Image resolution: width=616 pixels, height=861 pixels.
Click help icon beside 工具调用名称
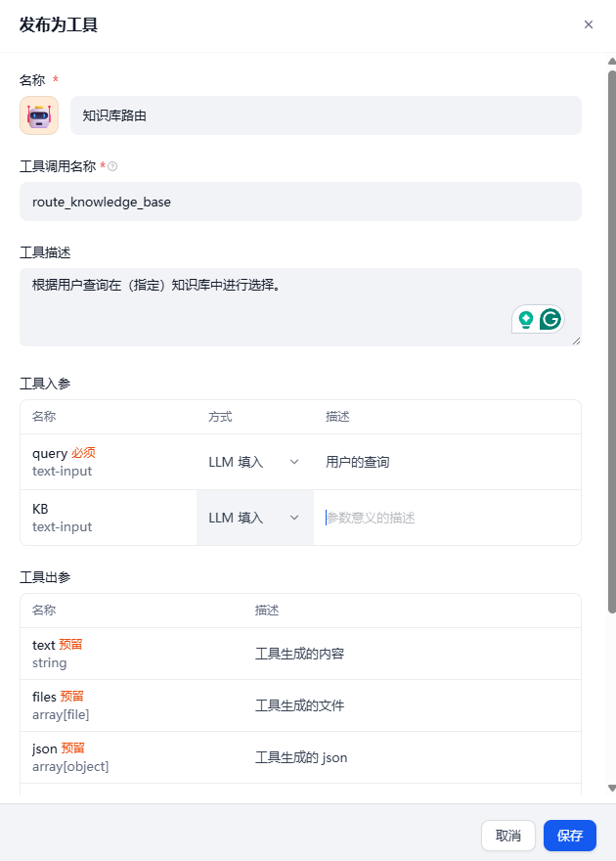click(x=112, y=166)
